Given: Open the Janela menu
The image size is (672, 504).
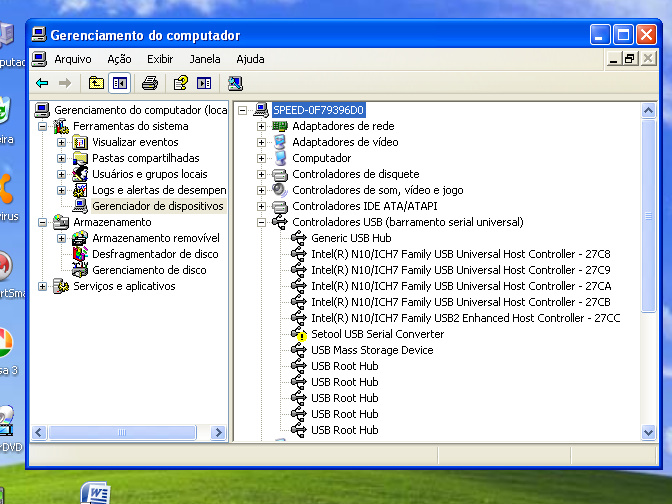Looking at the screenshot, I should [x=205, y=59].
